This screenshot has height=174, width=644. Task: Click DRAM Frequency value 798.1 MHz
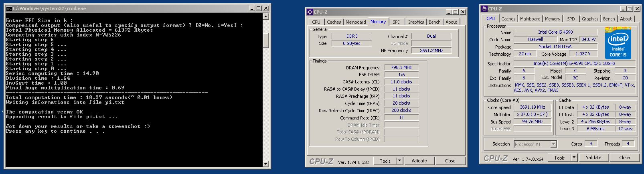tap(401, 67)
